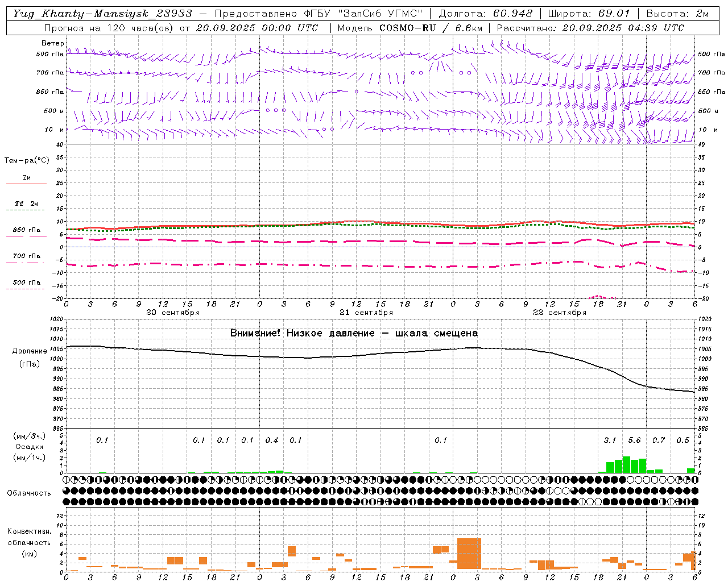Click the forecast start line Прогноз на 120 часа(ов)
Screen dimensions: 728x582
click(108, 28)
